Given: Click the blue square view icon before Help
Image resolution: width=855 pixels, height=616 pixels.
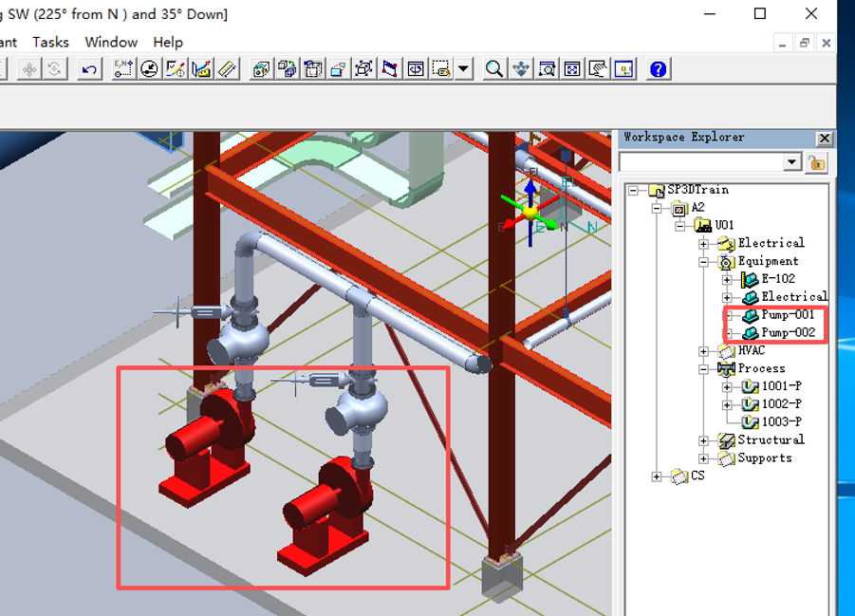Looking at the screenshot, I should click(623, 69).
